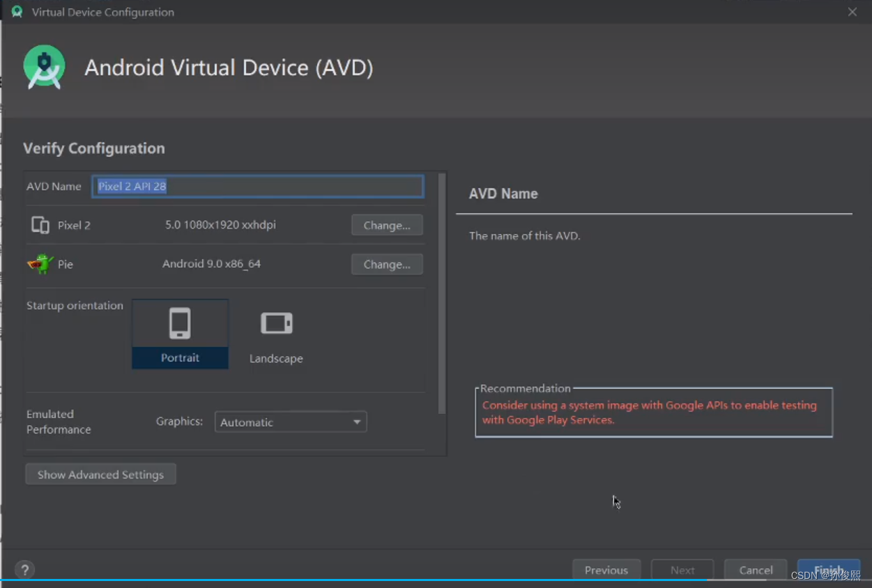Click the Pie Android mascot icon
Viewport: 872px width, 588px height.
[40, 264]
